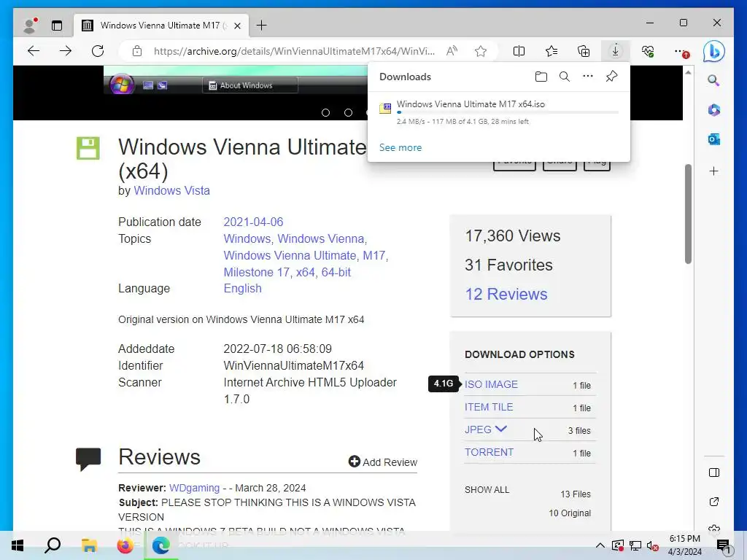Show hidden system tray icons

600,545
